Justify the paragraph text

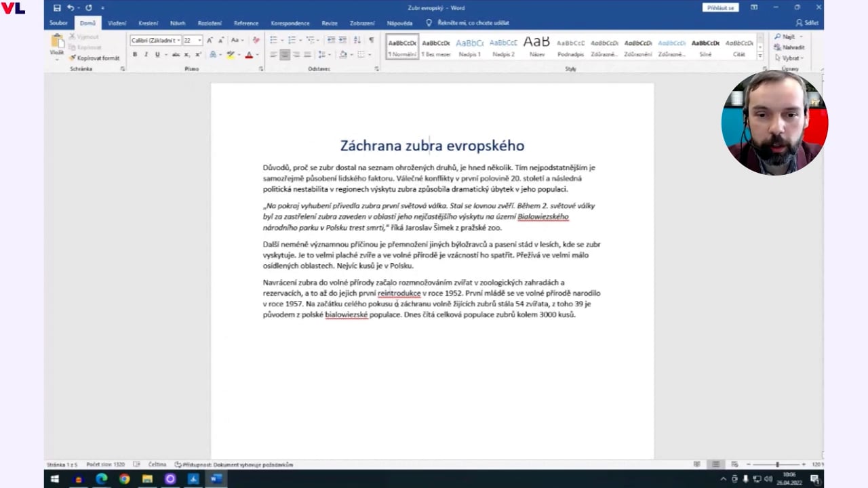(308, 54)
